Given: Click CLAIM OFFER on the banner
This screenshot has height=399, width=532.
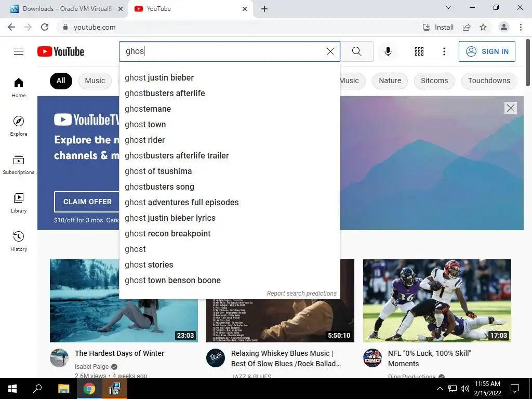Looking at the screenshot, I should click(x=87, y=202).
